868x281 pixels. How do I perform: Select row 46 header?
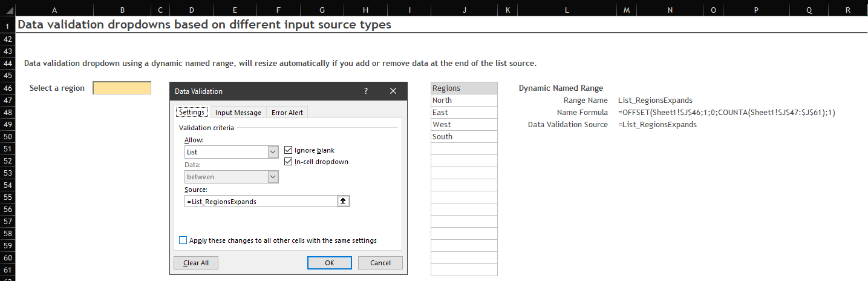click(x=8, y=88)
